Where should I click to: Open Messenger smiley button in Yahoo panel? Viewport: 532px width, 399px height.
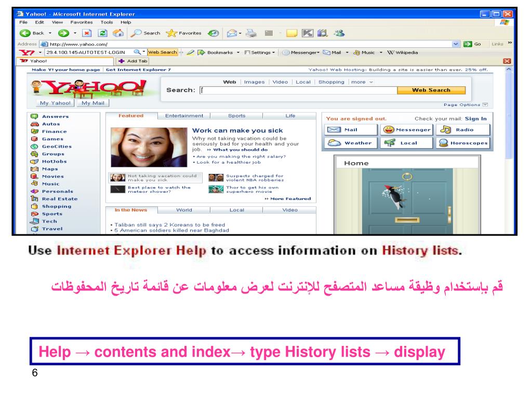(406, 129)
